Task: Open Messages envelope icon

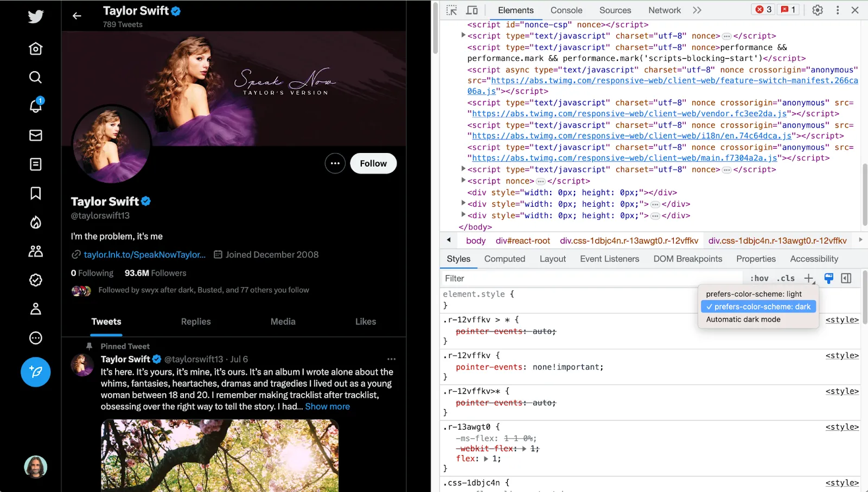Action: click(36, 135)
